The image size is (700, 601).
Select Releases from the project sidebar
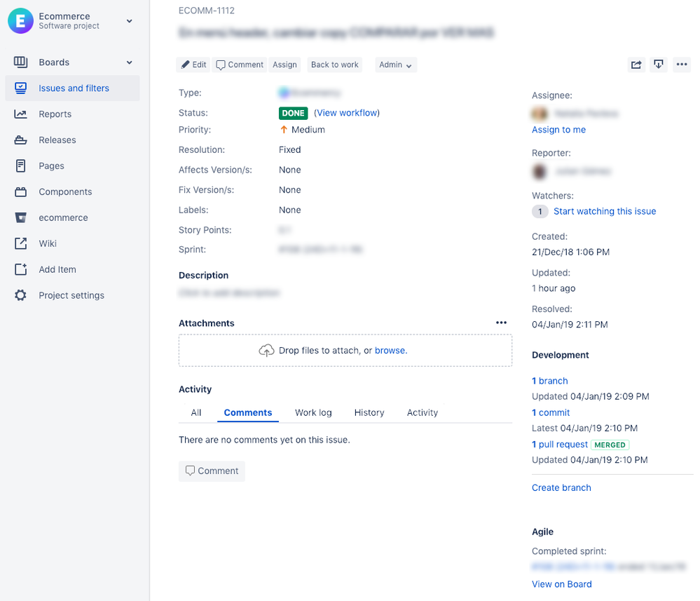point(59,140)
